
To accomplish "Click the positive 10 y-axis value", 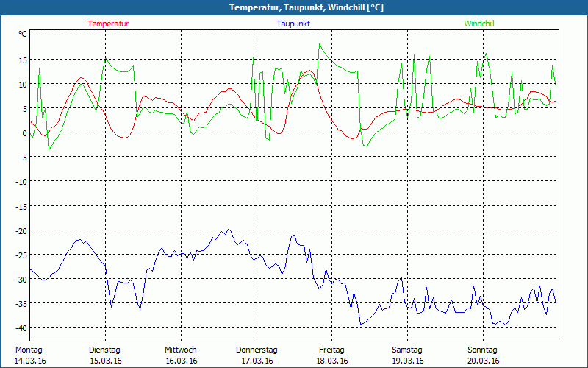I will (x=23, y=84).
